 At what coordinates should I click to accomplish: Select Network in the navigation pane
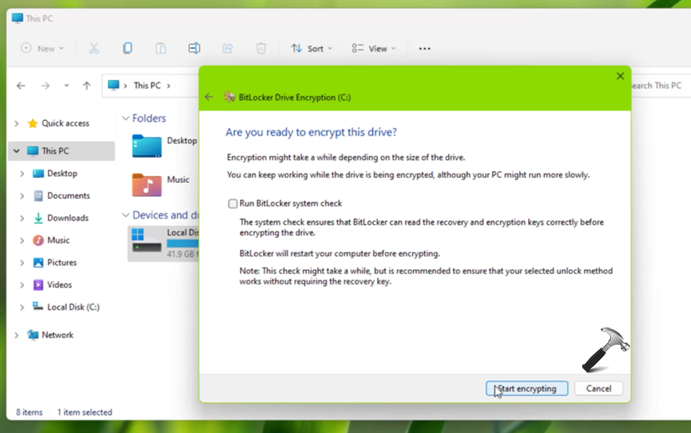tap(57, 335)
